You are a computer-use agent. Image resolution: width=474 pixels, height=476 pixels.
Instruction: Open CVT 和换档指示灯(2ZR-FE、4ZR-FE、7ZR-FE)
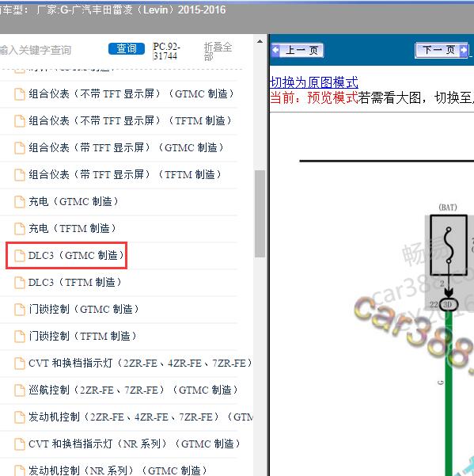coord(140,363)
